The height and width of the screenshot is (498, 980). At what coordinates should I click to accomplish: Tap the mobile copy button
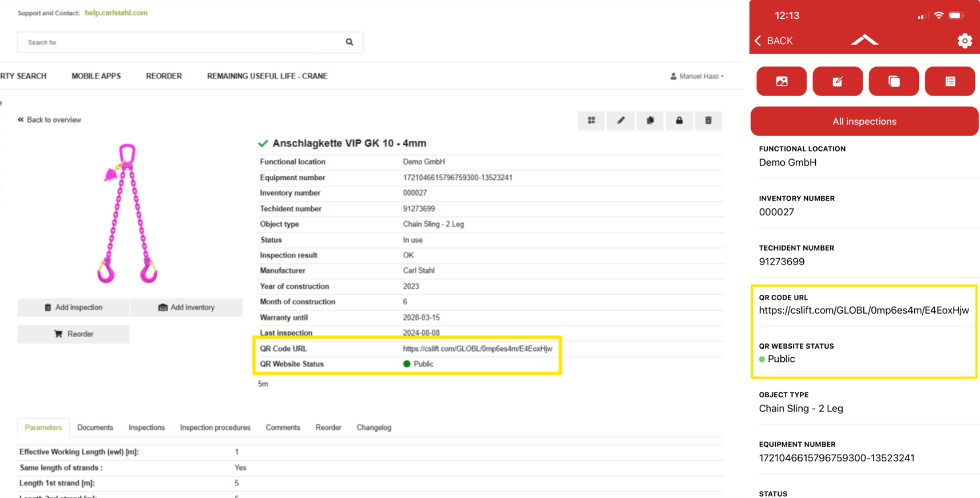click(x=894, y=81)
